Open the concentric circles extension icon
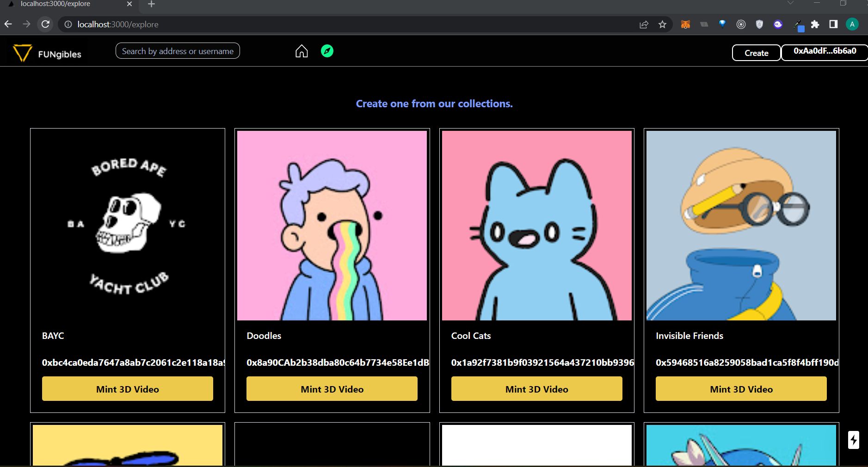Screen dimensions: 868x467 tap(741, 25)
